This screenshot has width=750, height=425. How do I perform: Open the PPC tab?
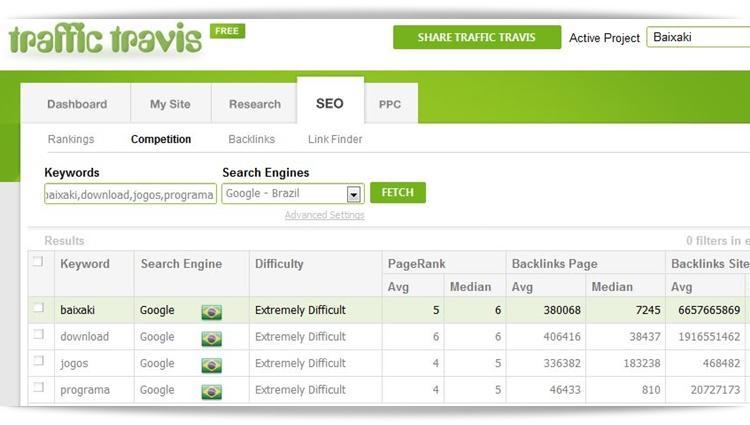pos(390,104)
